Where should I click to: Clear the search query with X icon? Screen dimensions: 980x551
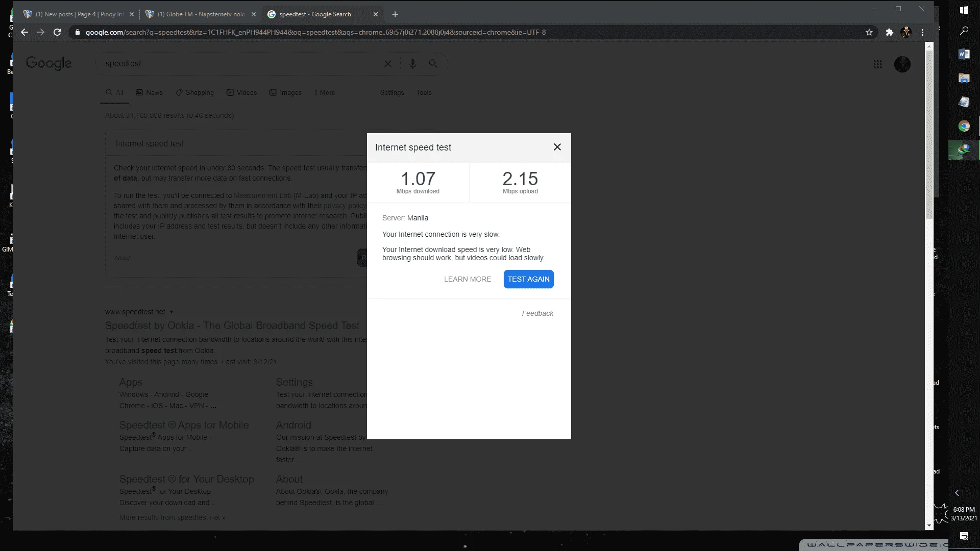[x=388, y=64]
